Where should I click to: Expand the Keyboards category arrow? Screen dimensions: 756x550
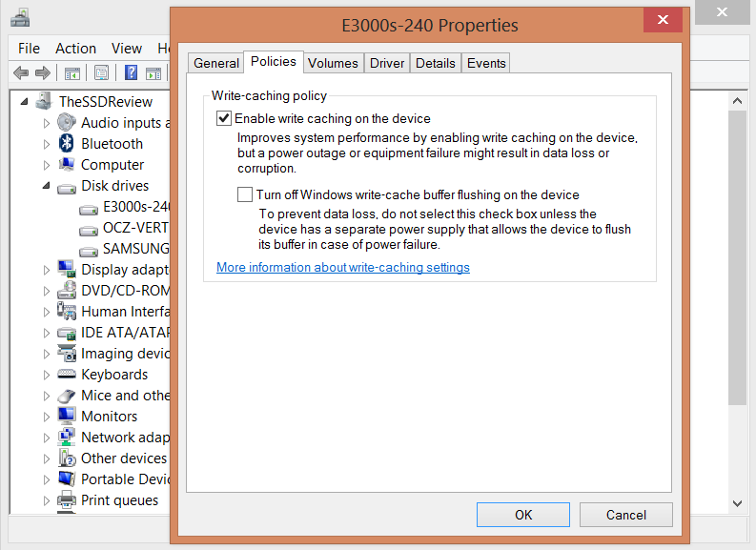click(47, 375)
